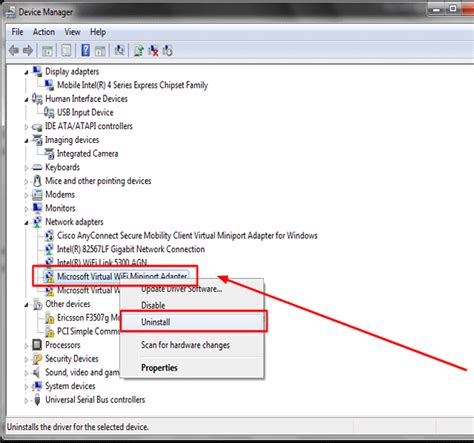The height and width of the screenshot is (443, 474).
Task: Click the Human Interface Devices label
Action: pyautogui.click(x=86, y=99)
